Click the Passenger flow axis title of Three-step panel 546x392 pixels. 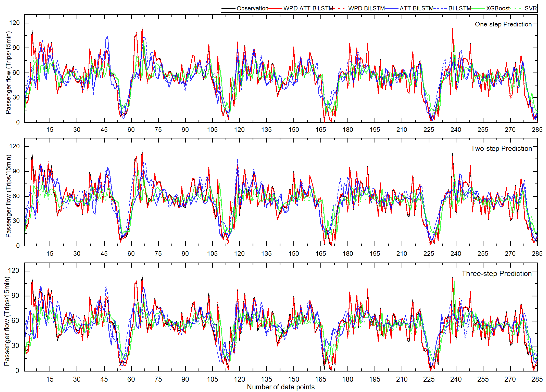tap(7, 321)
